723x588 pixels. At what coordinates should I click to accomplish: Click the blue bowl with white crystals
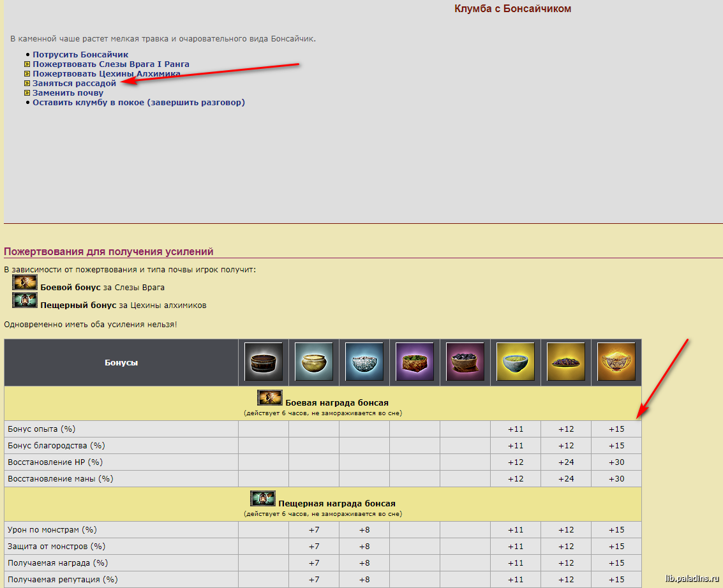pyautogui.click(x=364, y=362)
